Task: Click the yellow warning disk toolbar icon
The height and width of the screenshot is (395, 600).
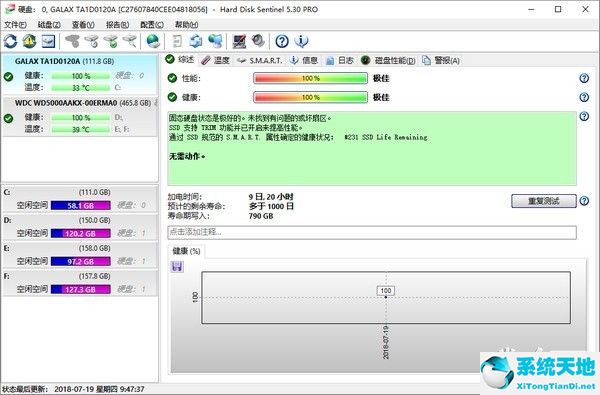Action: [x=29, y=41]
